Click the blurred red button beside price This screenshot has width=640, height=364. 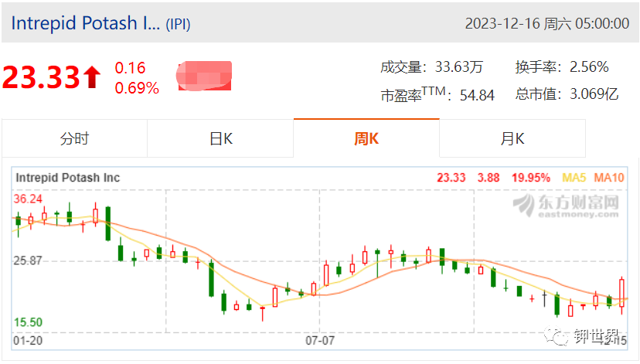tap(205, 76)
